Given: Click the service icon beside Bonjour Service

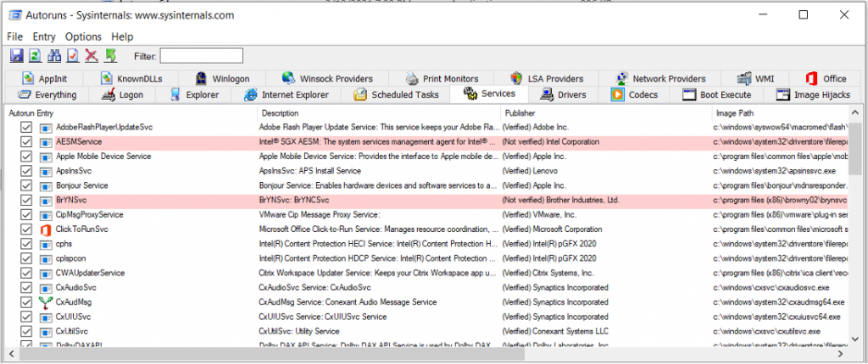Looking at the screenshot, I should (x=46, y=186).
